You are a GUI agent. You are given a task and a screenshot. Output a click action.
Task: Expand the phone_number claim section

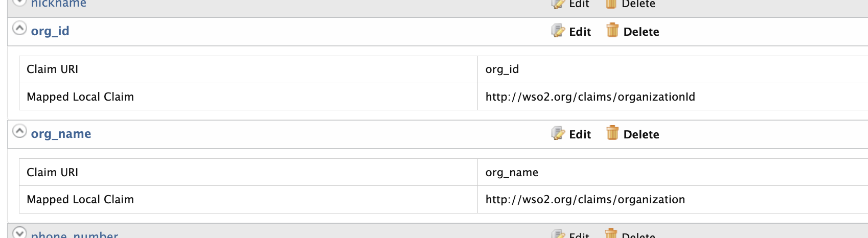(x=19, y=233)
